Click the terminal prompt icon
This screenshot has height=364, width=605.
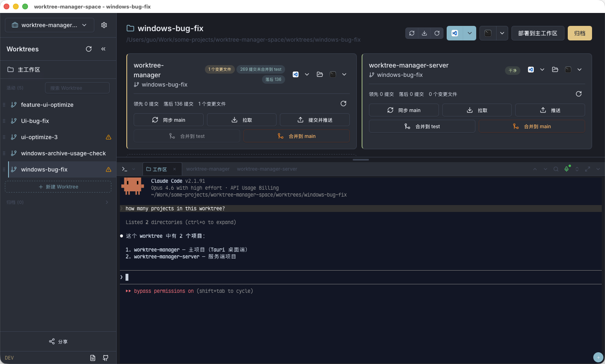125,169
